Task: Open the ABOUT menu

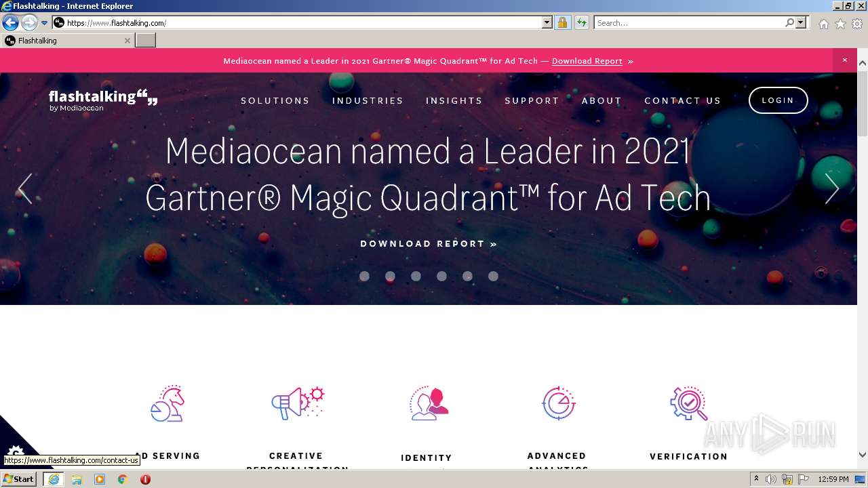Action: tap(601, 100)
